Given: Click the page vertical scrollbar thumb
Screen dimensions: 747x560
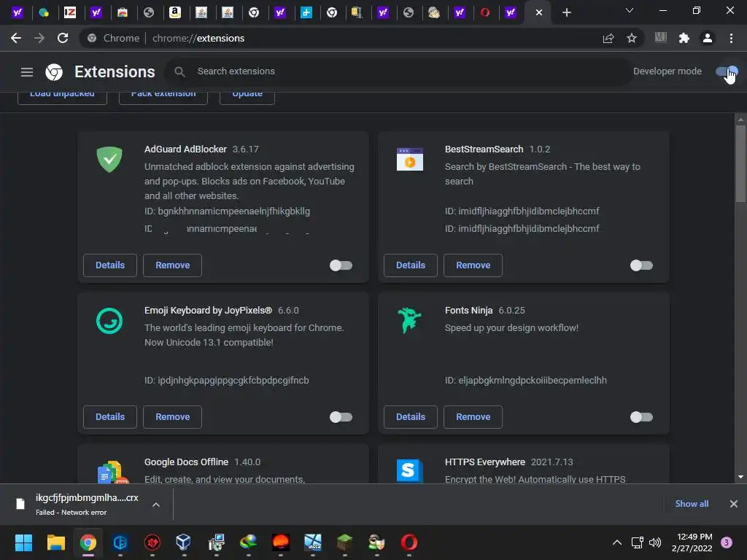Looking at the screenshot, I should tap(740, 163).
